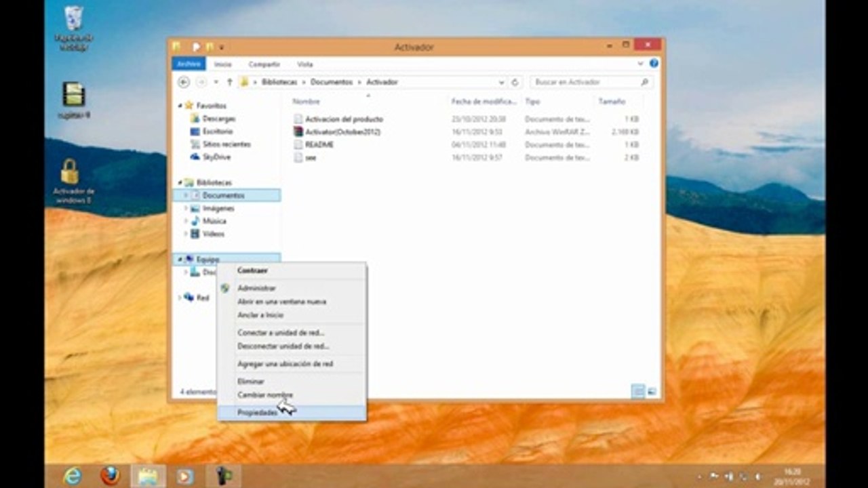This screenshot has height=488, width=868.
Task: Collapse the Favoritos group
Action: [x=180, y=106]
